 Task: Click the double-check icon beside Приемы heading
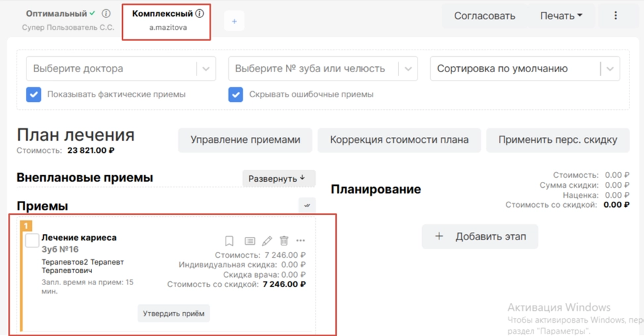(306, 206)
